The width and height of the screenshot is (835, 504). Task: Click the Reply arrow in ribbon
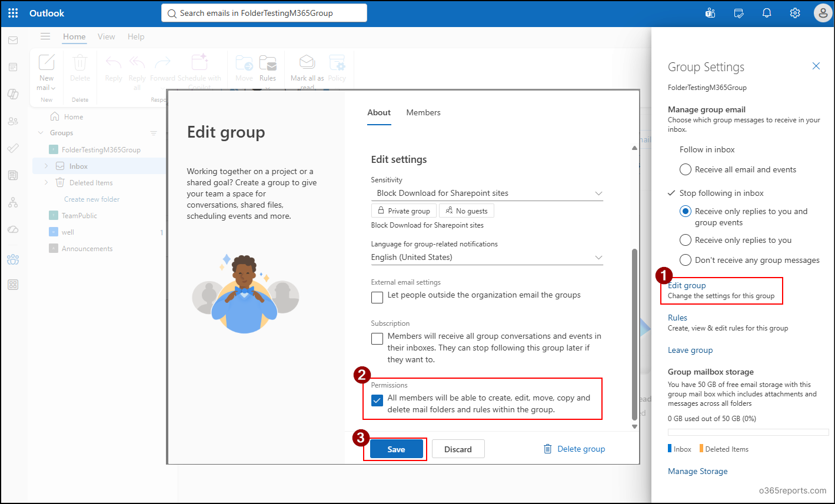(114, 62)
